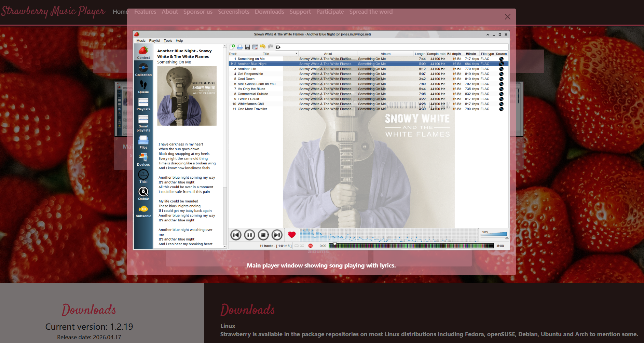Click the Home link in site navigation
The height and width of the screenshot is (343, 644).
click(x=121, y=12)
